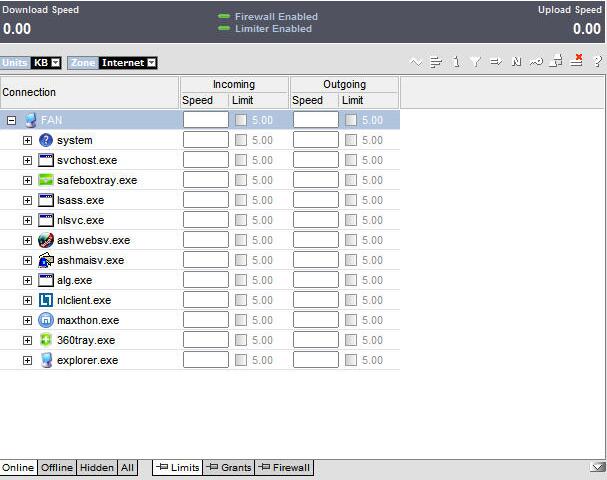Screen dimensions: 607x480
Task: Open help via question mark icon
Action: coord(598,61)
